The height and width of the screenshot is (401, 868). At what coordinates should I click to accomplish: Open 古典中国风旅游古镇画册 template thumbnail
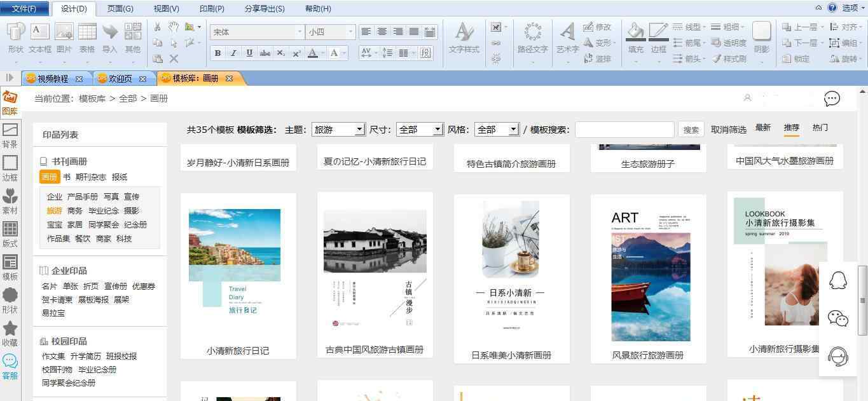375,275
